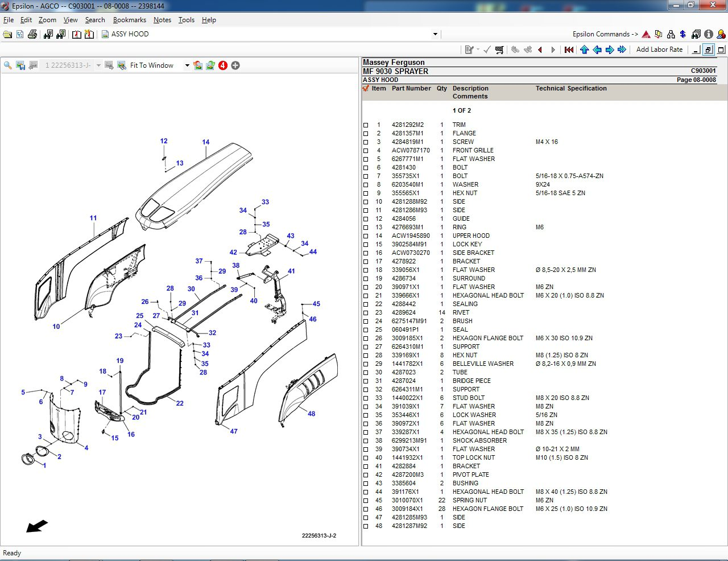This screenshot has height=561, width=728.
Task: Click the magnifying glass zoom icon
Action: (x=8, y=65)
